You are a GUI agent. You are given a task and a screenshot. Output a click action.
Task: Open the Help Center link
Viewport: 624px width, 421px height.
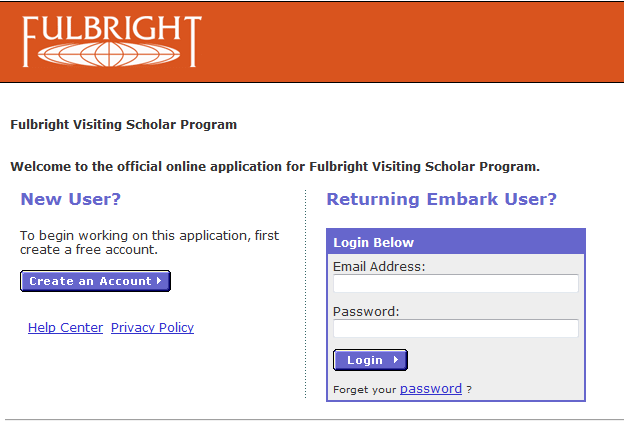(x=65, y=328)
